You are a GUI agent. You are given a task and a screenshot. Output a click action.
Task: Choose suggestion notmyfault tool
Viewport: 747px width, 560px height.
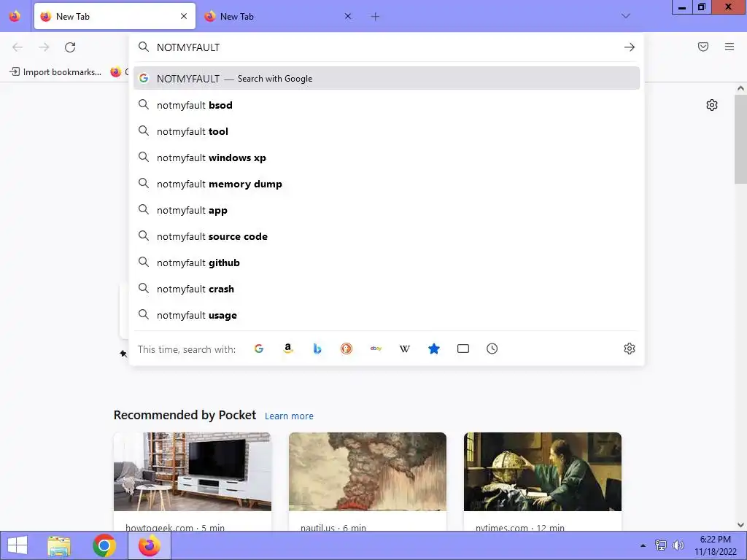(387, 131)
